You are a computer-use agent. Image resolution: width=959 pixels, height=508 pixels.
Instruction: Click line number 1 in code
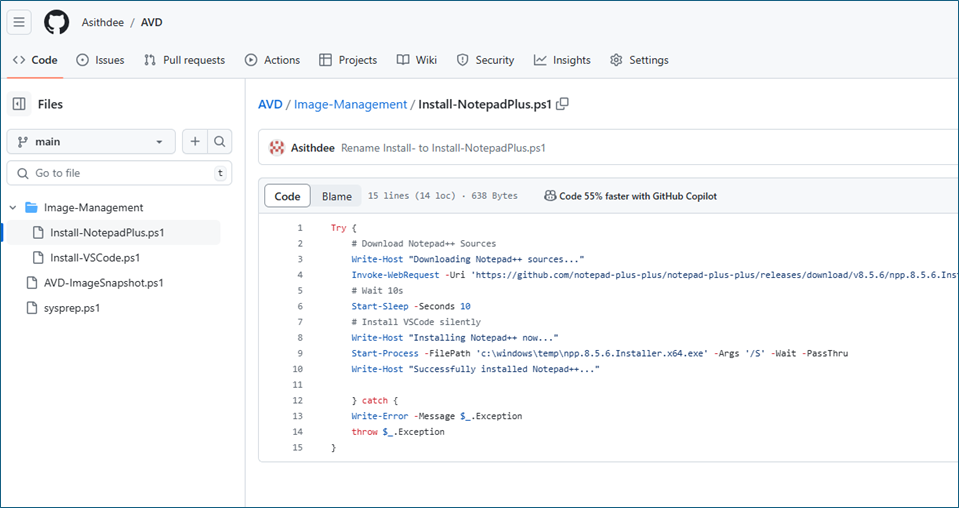(x=300, y=228)
